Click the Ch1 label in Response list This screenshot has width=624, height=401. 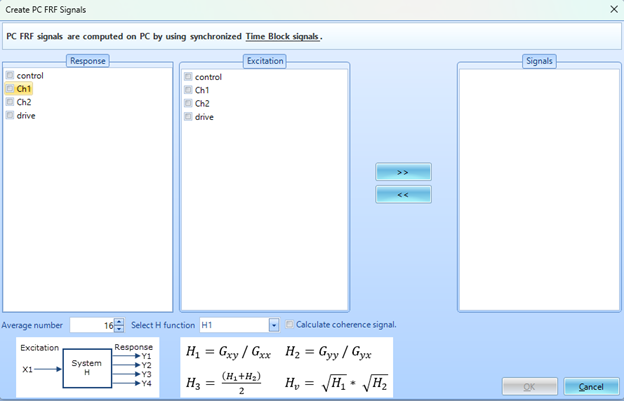pyautogui.click(x=24, y=89)
